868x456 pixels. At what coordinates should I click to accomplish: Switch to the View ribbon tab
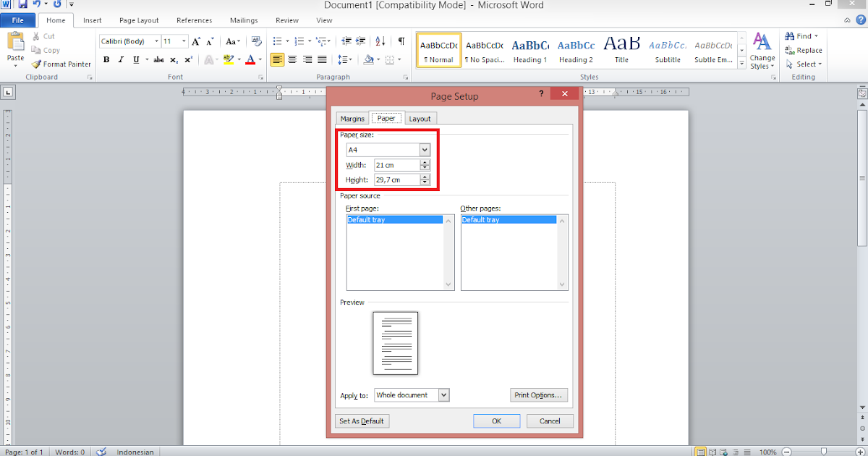point(324,20)
